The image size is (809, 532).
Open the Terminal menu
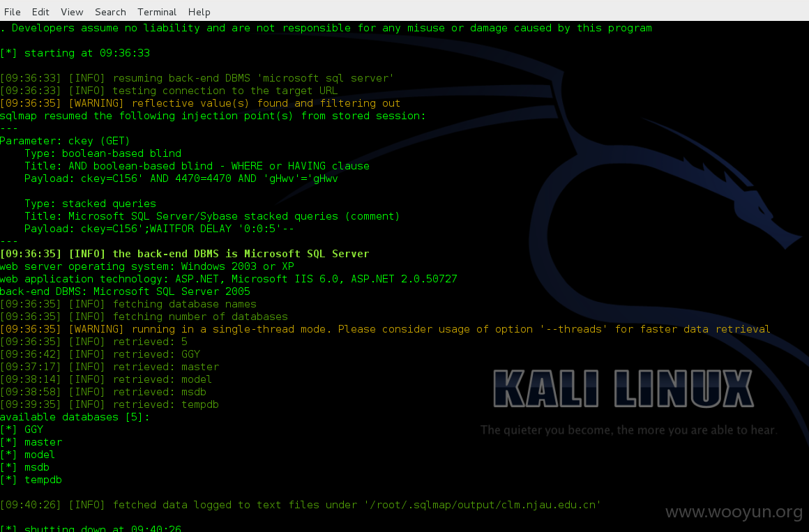pos(157,12)
